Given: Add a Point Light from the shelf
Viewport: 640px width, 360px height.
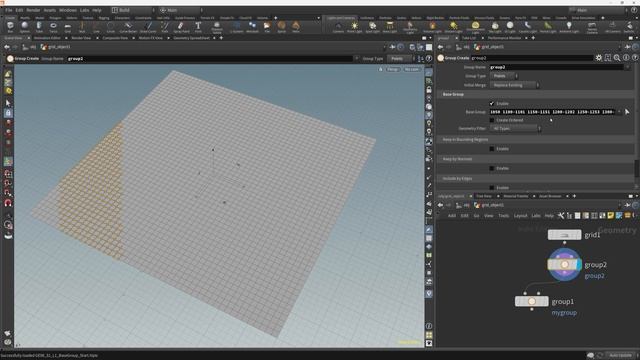Looking at the screenshot, I should coord(354,27).
